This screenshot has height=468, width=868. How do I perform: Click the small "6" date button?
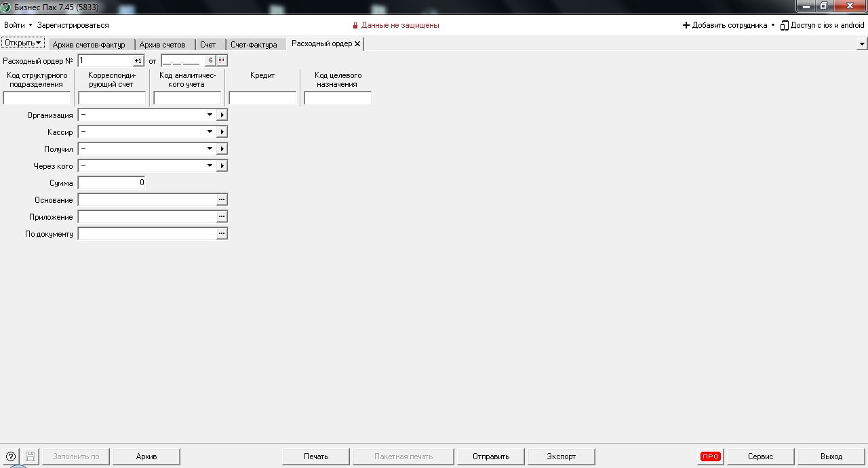(210, 60)
